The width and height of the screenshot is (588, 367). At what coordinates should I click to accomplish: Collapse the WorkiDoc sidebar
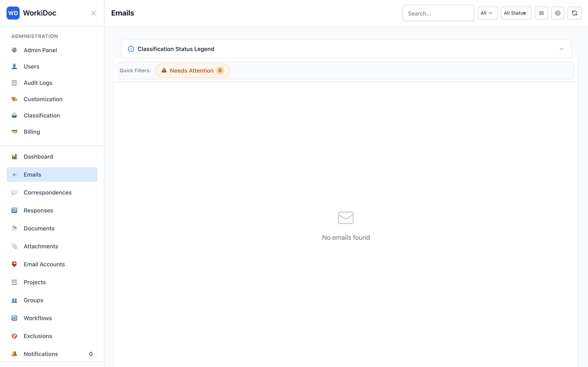(x=93, y=13)
